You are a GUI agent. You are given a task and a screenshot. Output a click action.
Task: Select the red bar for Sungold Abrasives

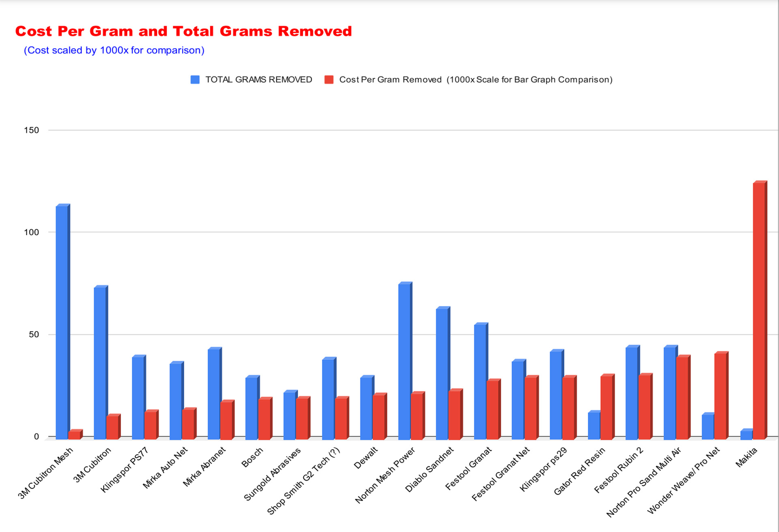point(303,418)
